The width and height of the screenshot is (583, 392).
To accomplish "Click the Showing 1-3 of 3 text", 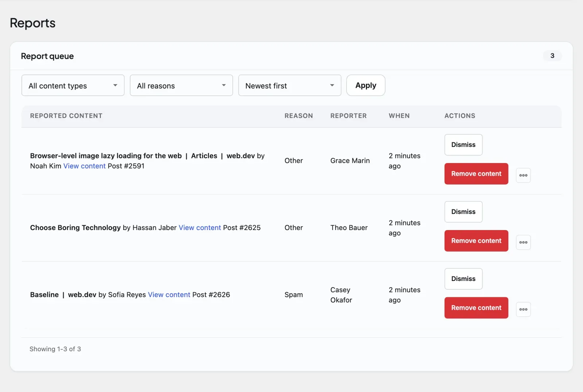I will [x=55, y=349].
